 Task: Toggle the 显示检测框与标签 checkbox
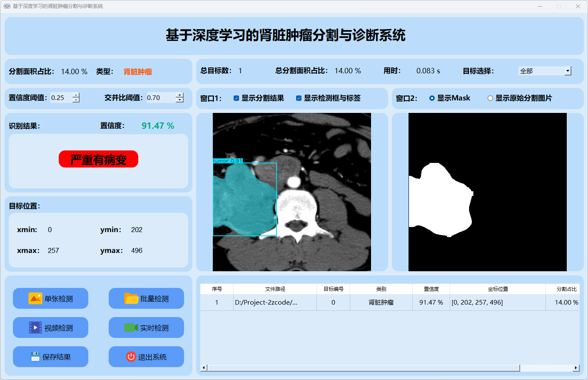tap(299, 98)
